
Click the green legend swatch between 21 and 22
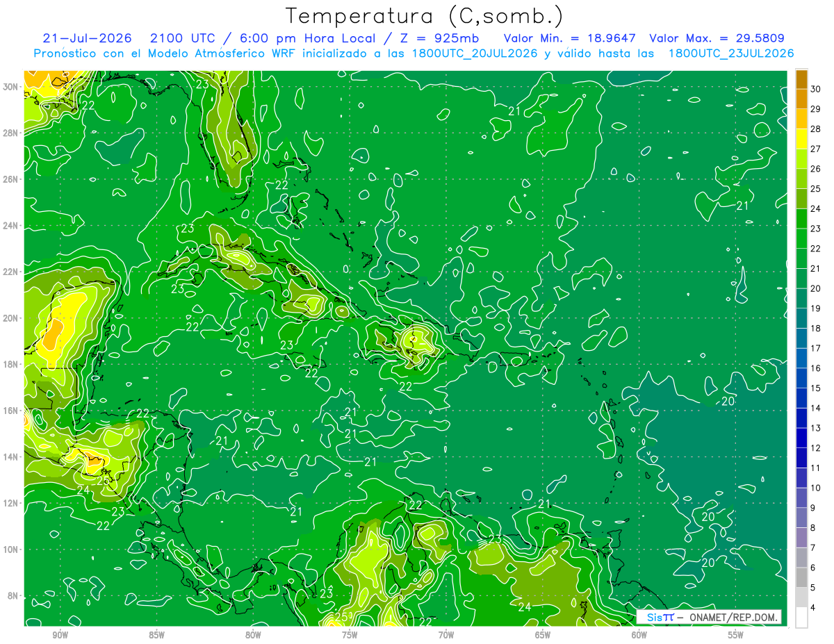[801, 258]
